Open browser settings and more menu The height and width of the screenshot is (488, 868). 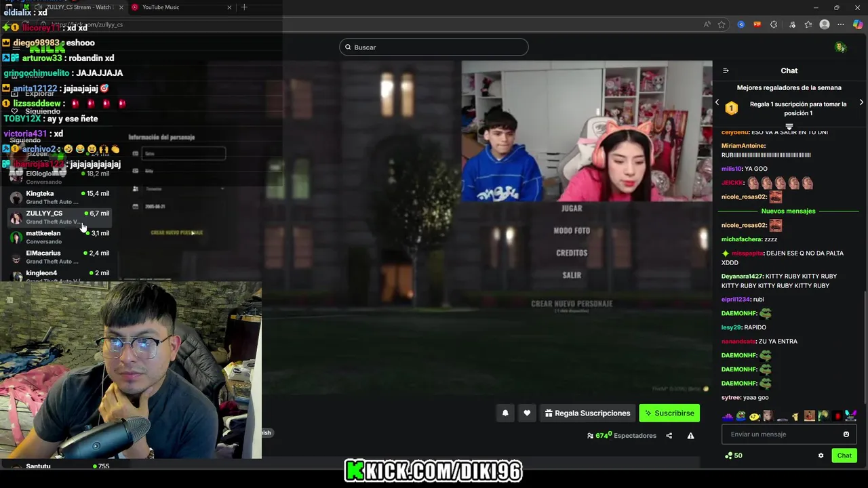841,24
